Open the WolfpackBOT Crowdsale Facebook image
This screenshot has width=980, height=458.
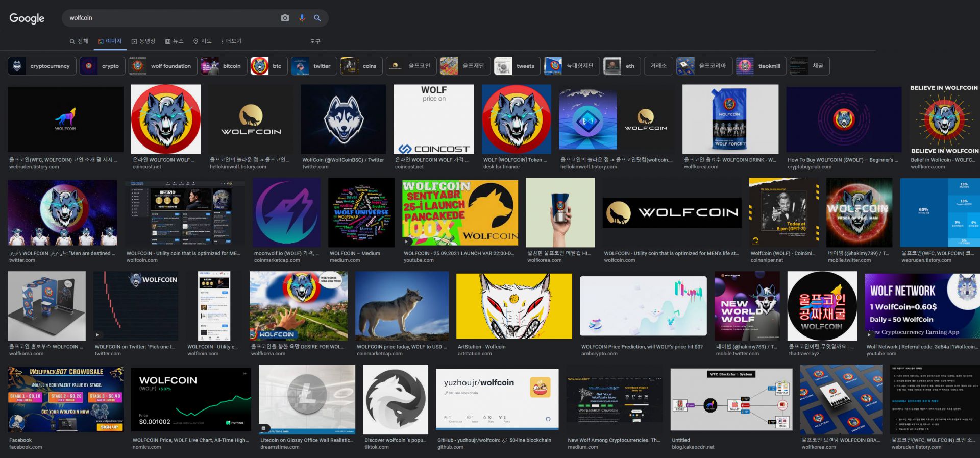click(66, 399)
